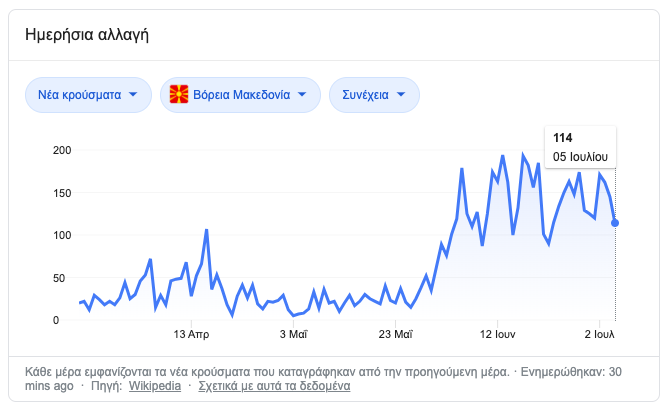This screenshot has width=666, height=409.
Task: Click the arrow icon beside Νέα κρούσματα
Action: tap(135, 95)
